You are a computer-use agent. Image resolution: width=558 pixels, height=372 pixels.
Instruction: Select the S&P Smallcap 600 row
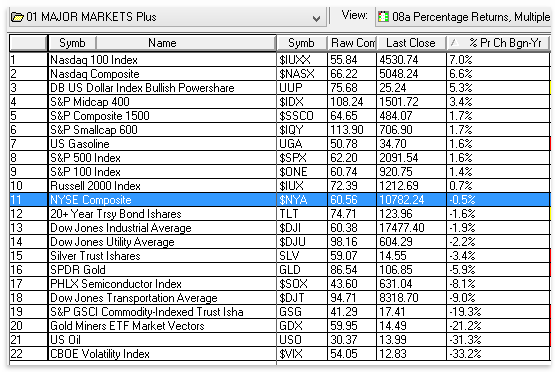pyautogui.click(x=280, y=130)
